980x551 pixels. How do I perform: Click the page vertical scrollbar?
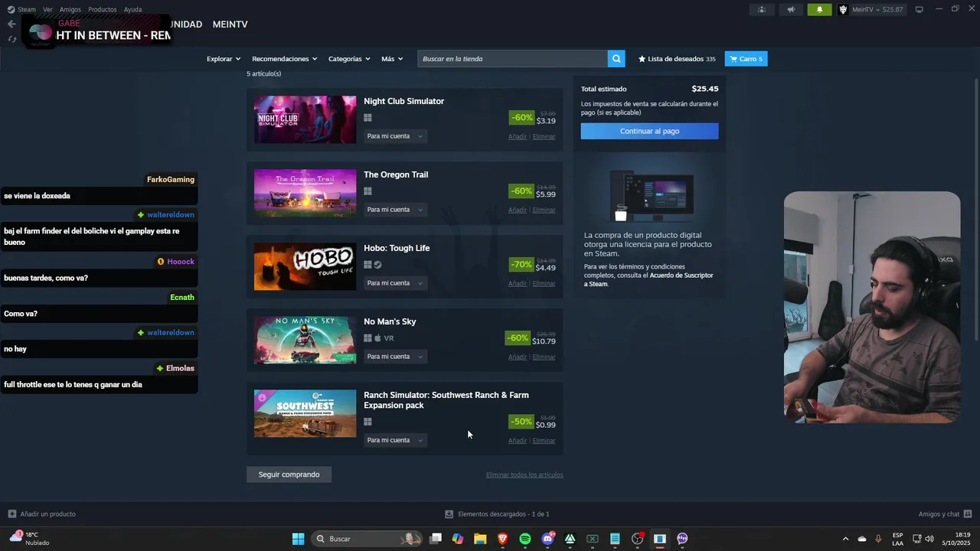pyautogui.click(x=976, y=210)
